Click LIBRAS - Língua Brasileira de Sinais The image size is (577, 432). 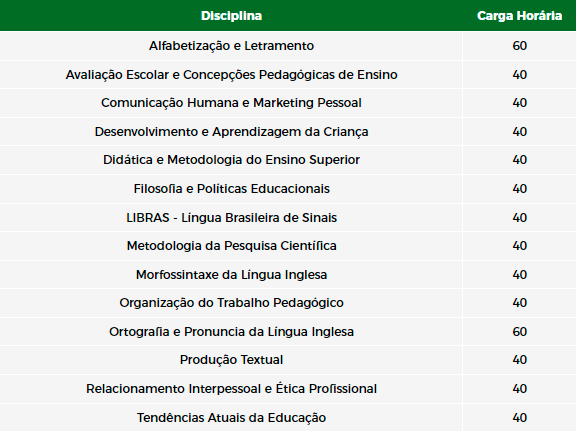click(231, 218)
